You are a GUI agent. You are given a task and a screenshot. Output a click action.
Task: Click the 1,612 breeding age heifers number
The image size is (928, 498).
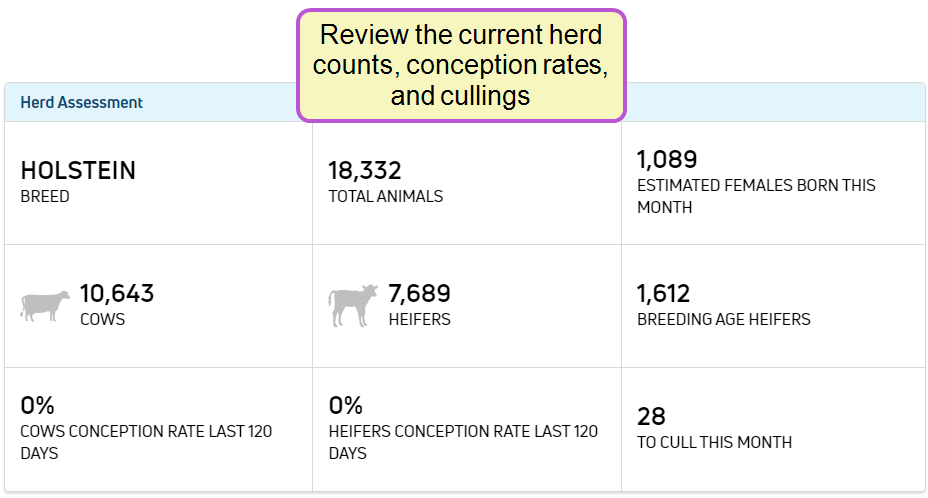click(664, 294)
